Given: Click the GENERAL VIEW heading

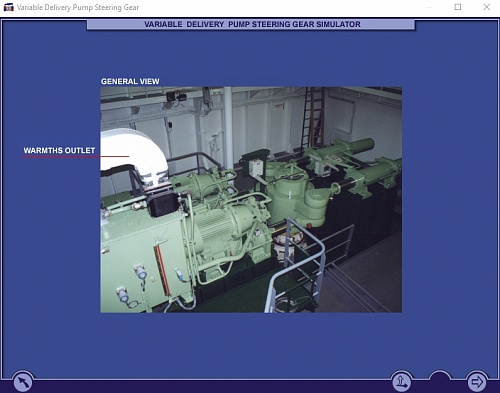Looking at the screenshot, I should coord(130,81).
